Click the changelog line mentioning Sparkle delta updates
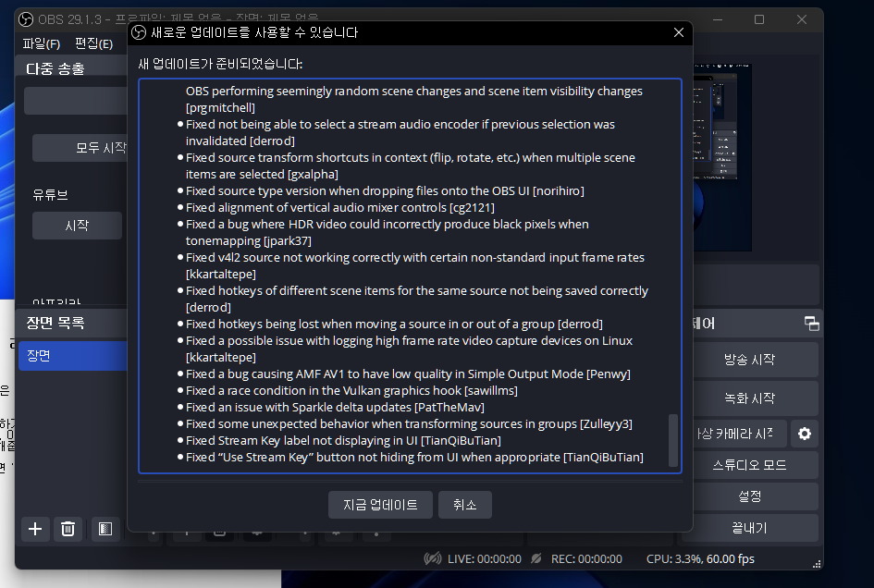Image resolution: width=874 pixels, height=588 pixels. coord(335,408)
